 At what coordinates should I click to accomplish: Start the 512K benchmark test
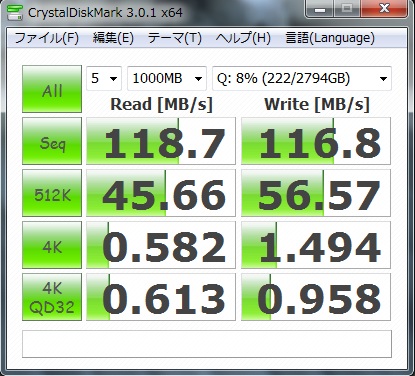(52, 193)
